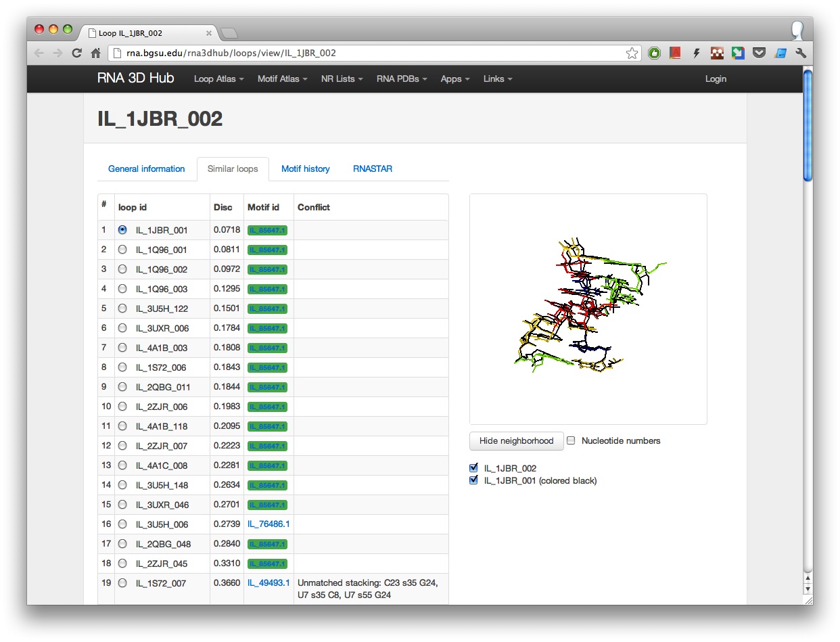The width and height of the screenshot is (840, 642).
Task: Select the IL_1Q96_001 radio button
Action: pos(122,250)
